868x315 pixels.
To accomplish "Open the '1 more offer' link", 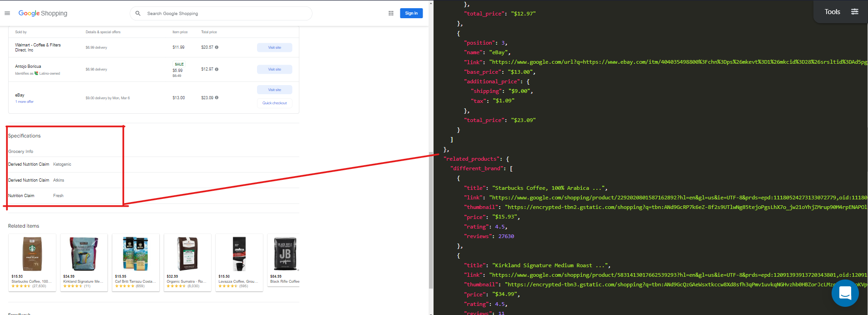I will tap(25, 102).
